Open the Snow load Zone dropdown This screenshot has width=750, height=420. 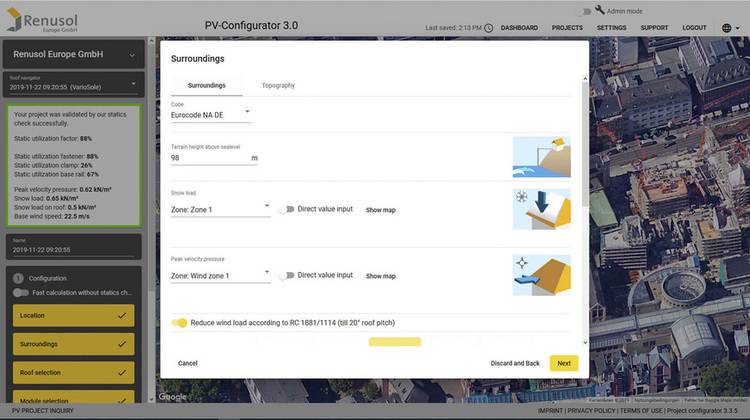click(220, 210)
